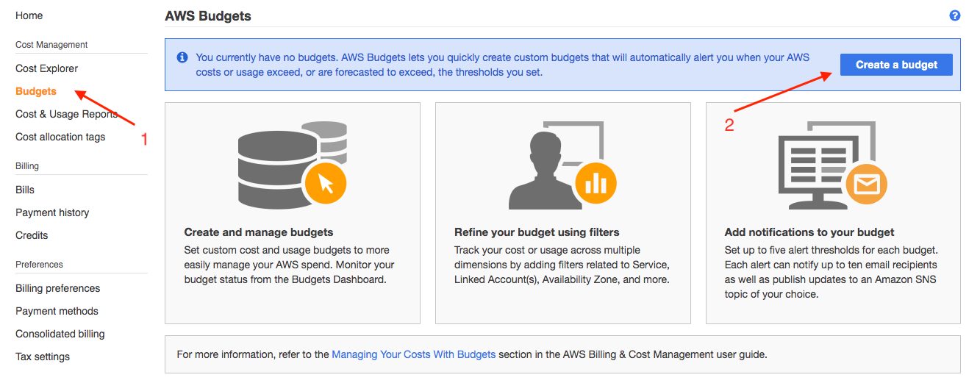Open Payment methods page
The width and height of the screenshot is (980, 383).
click(57, 311)
